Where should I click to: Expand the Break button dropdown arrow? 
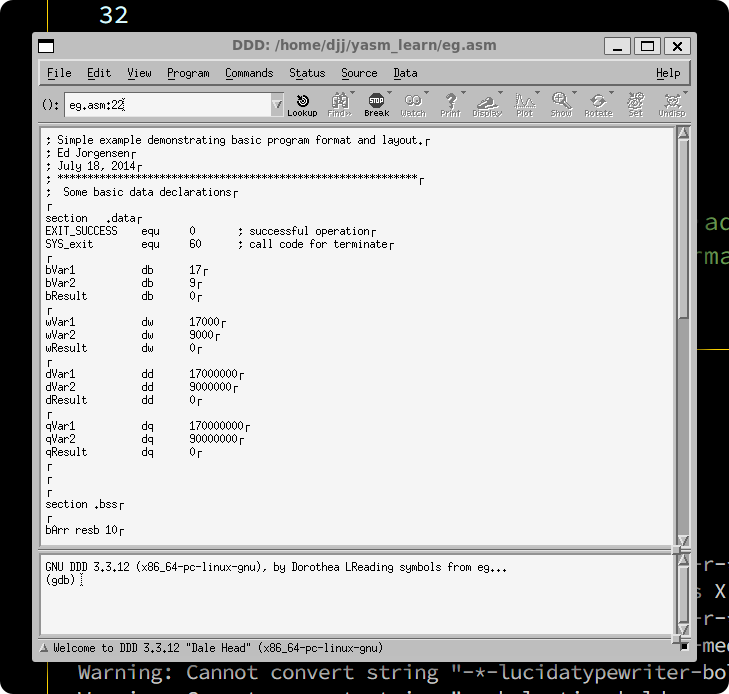(389, 93)
